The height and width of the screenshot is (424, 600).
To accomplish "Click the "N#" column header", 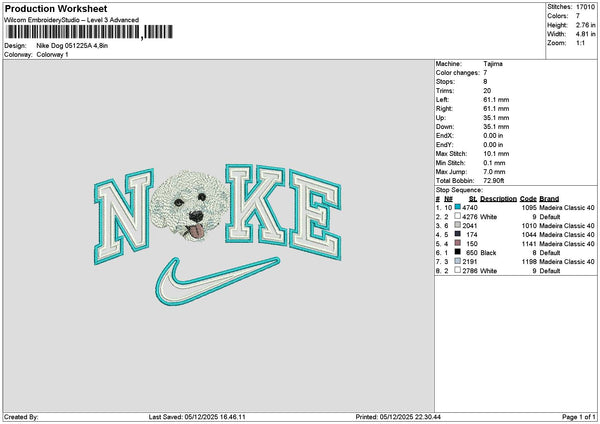I will coord(448,199).
